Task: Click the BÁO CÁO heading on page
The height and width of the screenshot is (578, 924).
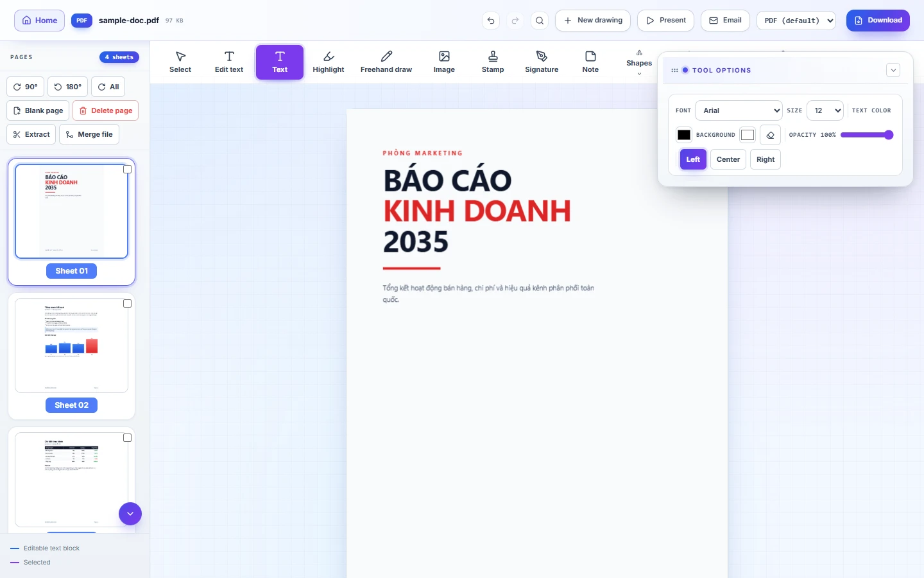Action: 447,180
